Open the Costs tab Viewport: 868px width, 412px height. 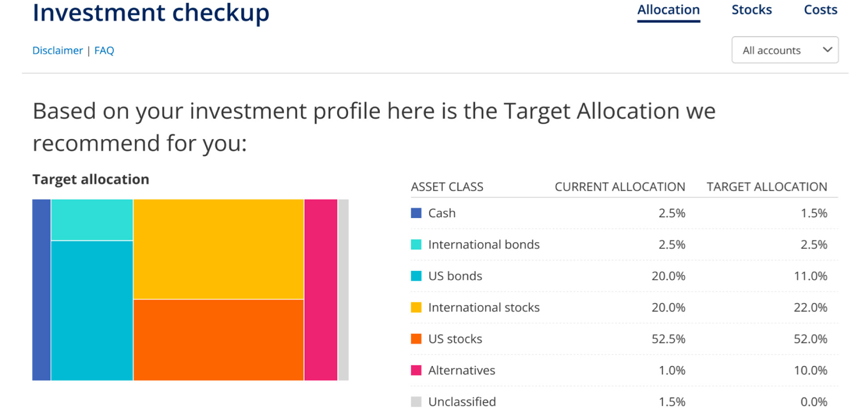point(821,10)
